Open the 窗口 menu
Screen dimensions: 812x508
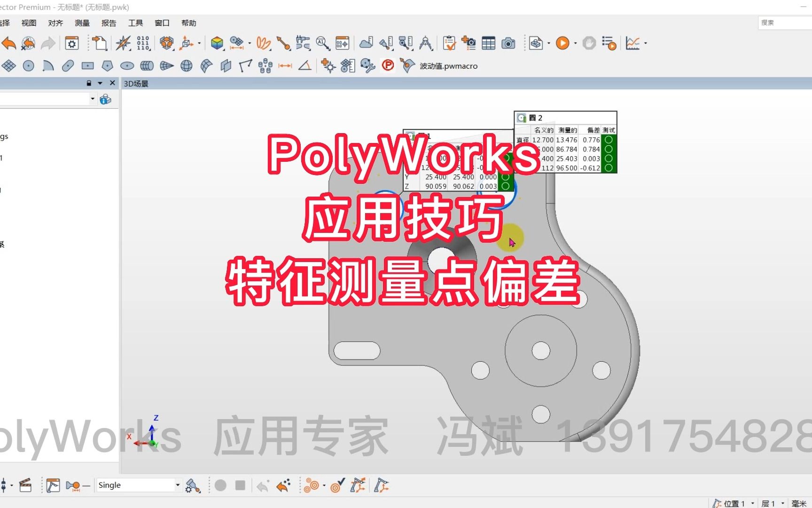coord(162,23)
